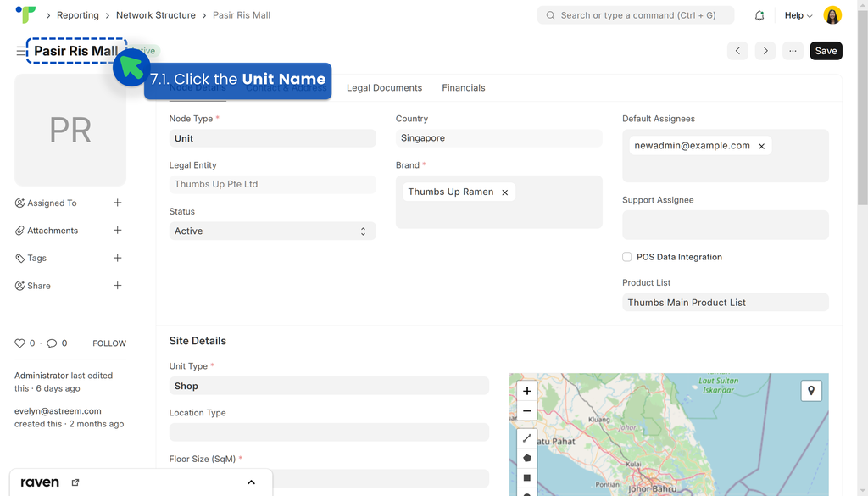Screen dimensions: 868x496
Task: Add an Assigned To user
Action: point(117,203)
